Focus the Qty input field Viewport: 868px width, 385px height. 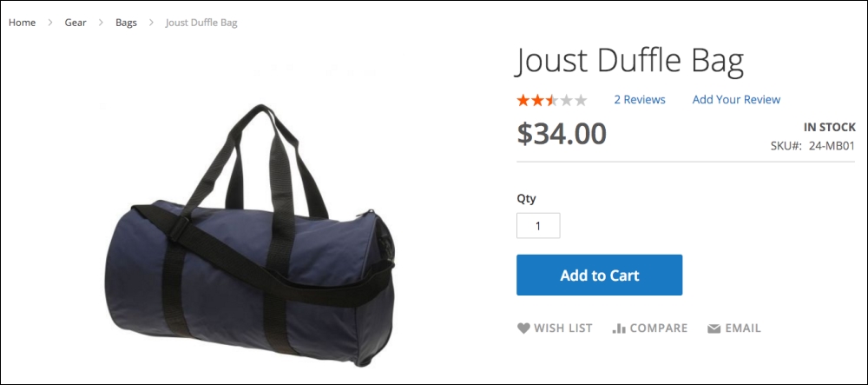click(538, 226)
